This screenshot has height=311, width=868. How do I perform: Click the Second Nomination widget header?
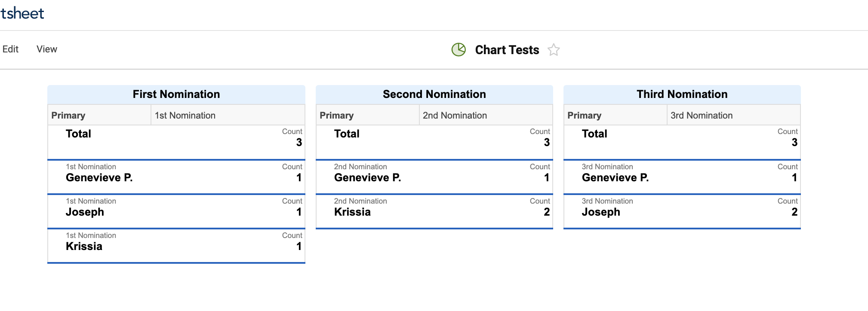434,94
